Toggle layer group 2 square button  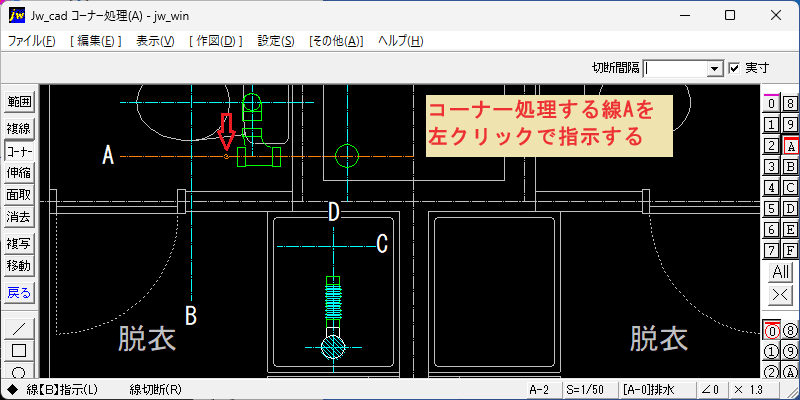coord(771,145)
